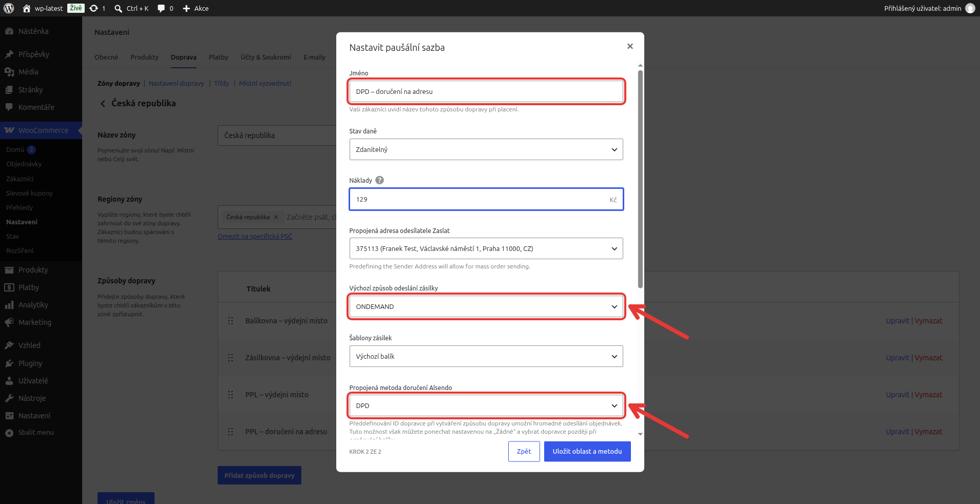Open the Nastavení dopravy sub-link

pyautogui.click(x=176, y=84)
